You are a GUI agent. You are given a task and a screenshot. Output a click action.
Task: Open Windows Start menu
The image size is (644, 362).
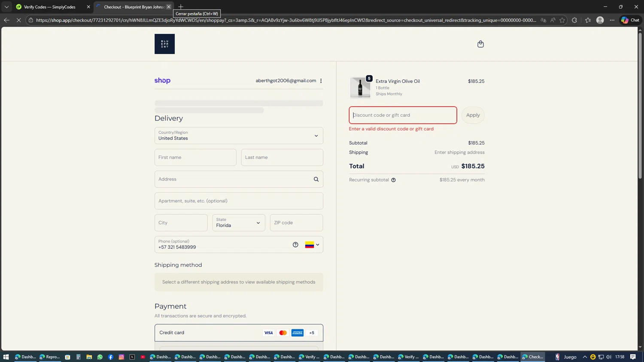[x=6, y=357]
